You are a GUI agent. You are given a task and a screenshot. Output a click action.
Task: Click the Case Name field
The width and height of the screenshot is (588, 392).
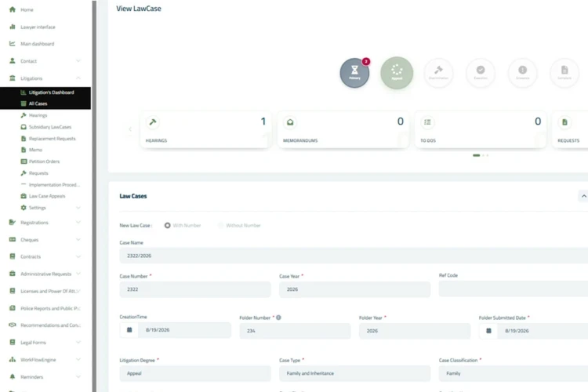(x=354, y=256)
